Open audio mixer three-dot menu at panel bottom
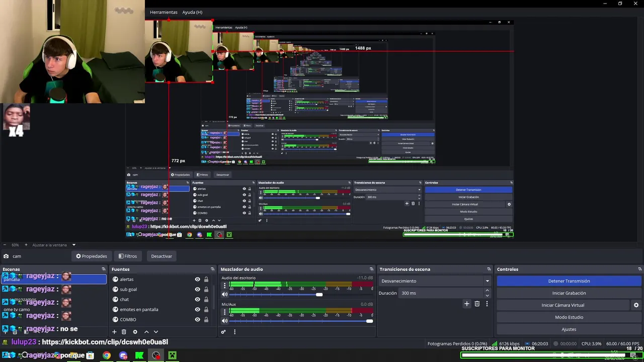The image size is (644, 362). [234, 332]
